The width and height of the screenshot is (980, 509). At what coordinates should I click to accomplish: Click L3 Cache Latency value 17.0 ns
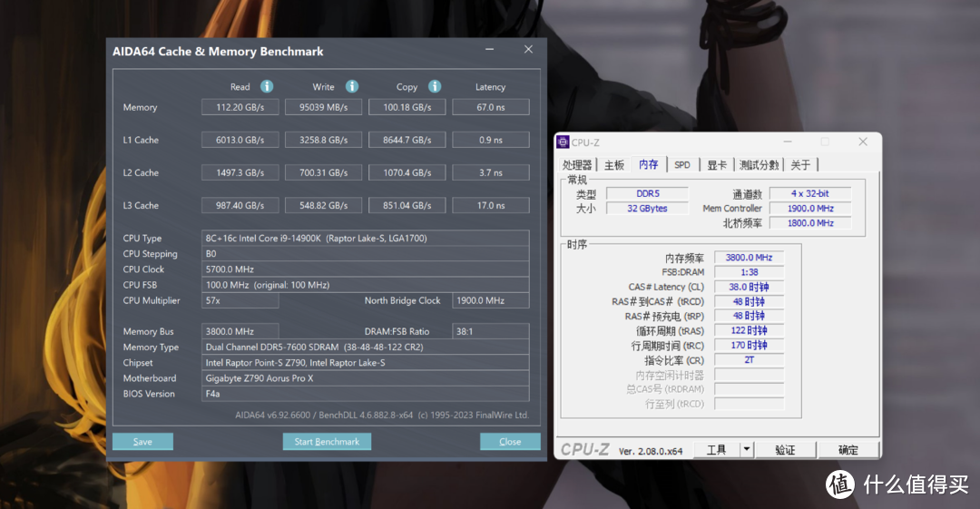(491, 205)
